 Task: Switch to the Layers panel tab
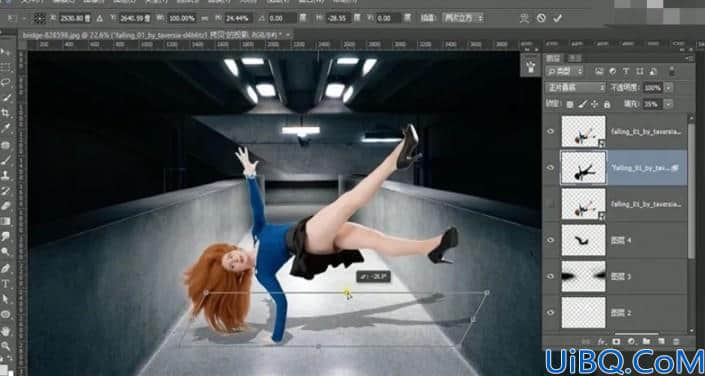553,58
